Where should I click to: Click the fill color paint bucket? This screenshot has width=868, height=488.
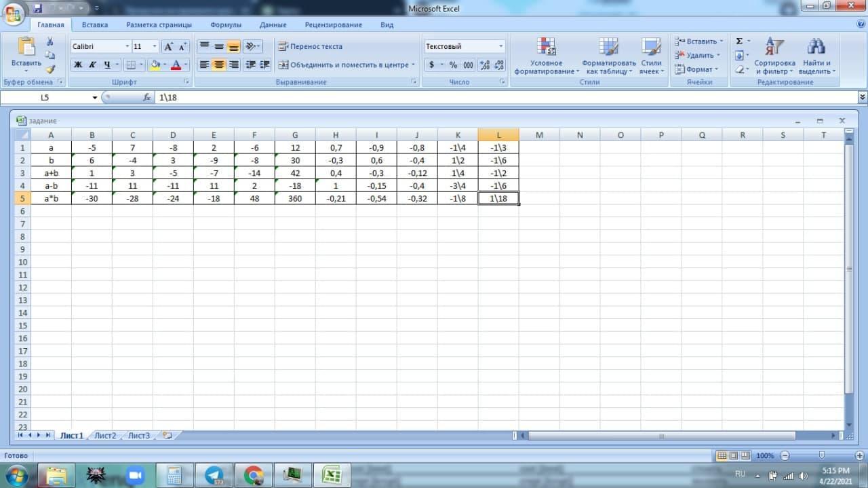(x=155, y=65)
